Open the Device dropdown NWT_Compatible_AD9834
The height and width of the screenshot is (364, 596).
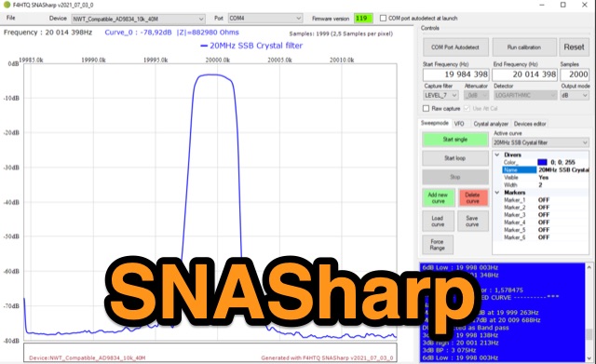139,19
